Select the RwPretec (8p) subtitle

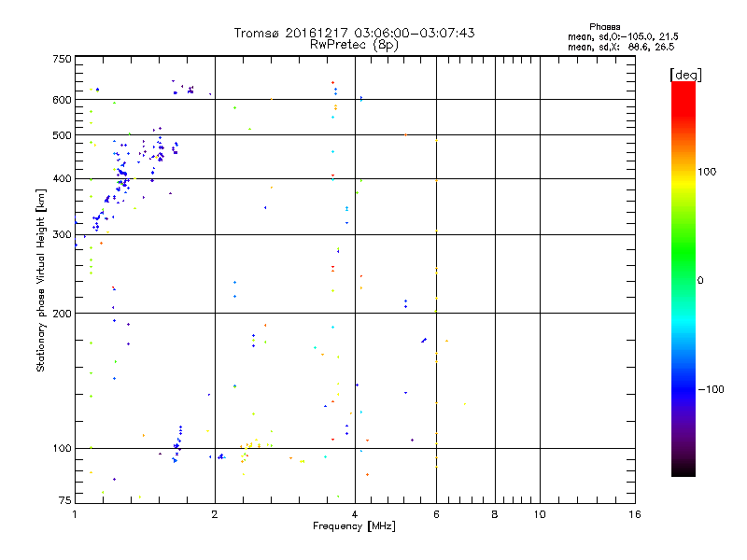(354, 44)
